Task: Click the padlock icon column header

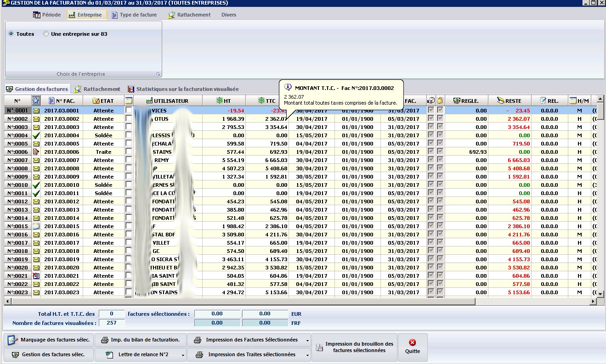Action: pyautogui.click(x=440, y=101)
